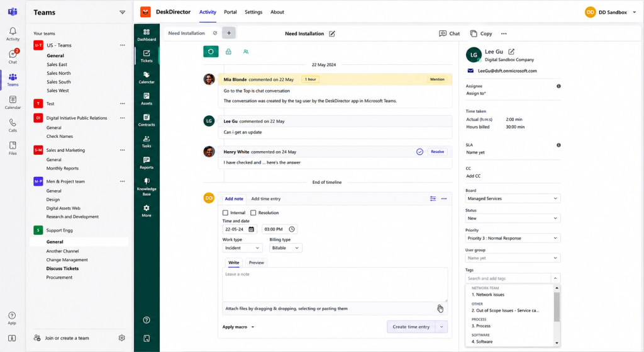Select the Add time entry tab

click(x=266, y=198)
